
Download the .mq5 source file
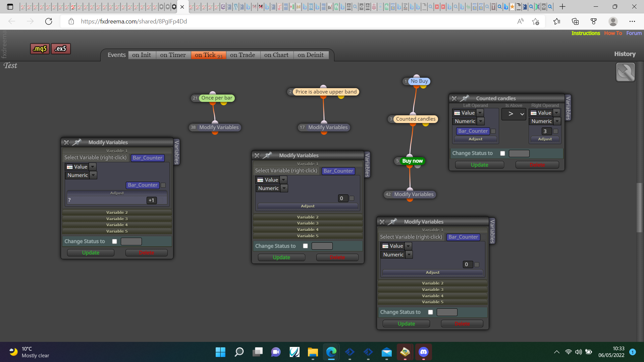[40, 49]
